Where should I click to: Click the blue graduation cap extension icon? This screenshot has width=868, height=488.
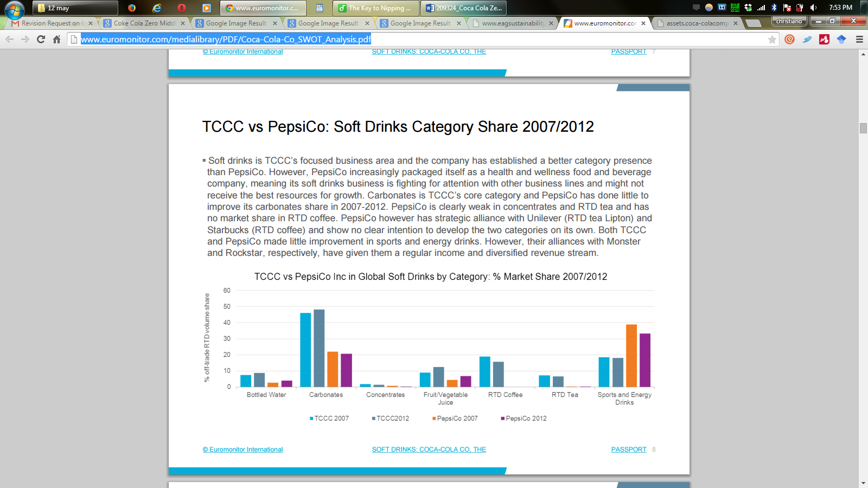[841, 39]
